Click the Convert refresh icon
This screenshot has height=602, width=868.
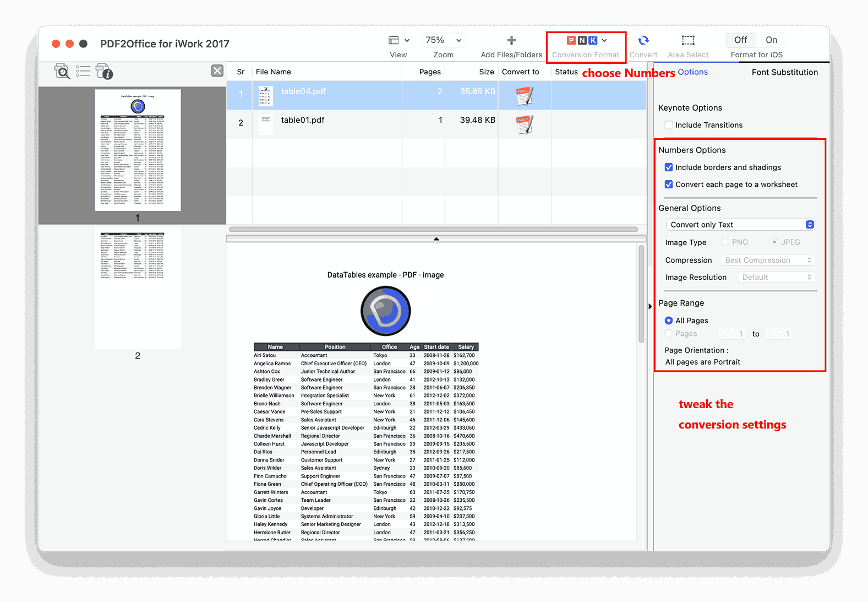[x=643, y=40]
